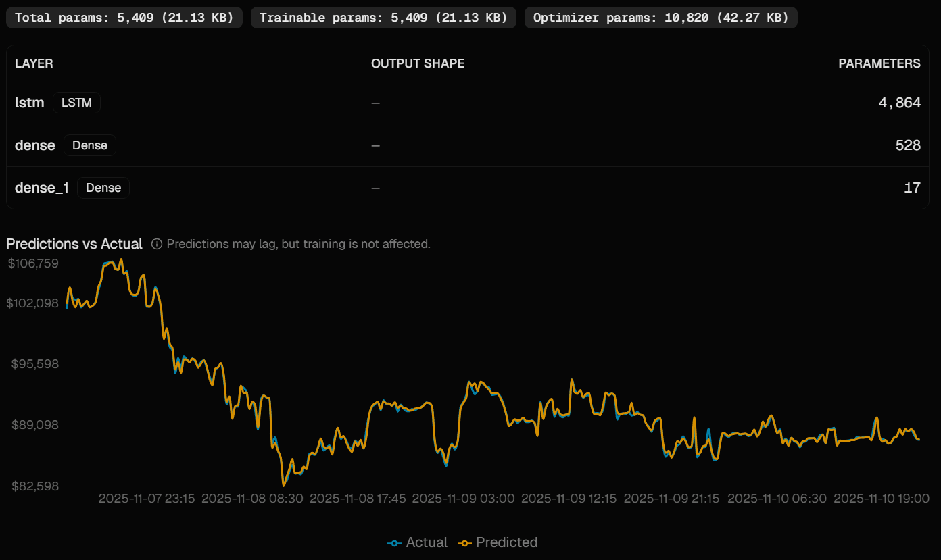Click the Predictions vs Actual chart title
This screenshot has height=560, width=941.
coord(74,244)
